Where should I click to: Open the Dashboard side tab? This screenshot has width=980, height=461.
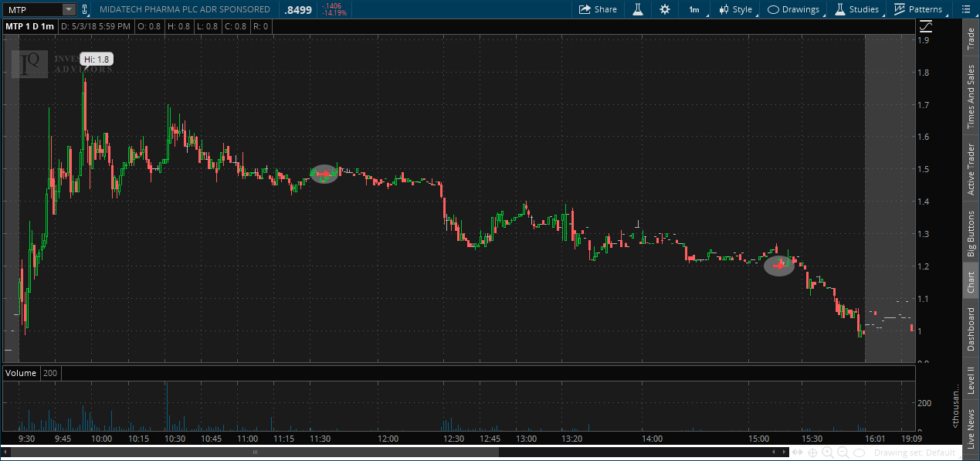click(971, 330)
